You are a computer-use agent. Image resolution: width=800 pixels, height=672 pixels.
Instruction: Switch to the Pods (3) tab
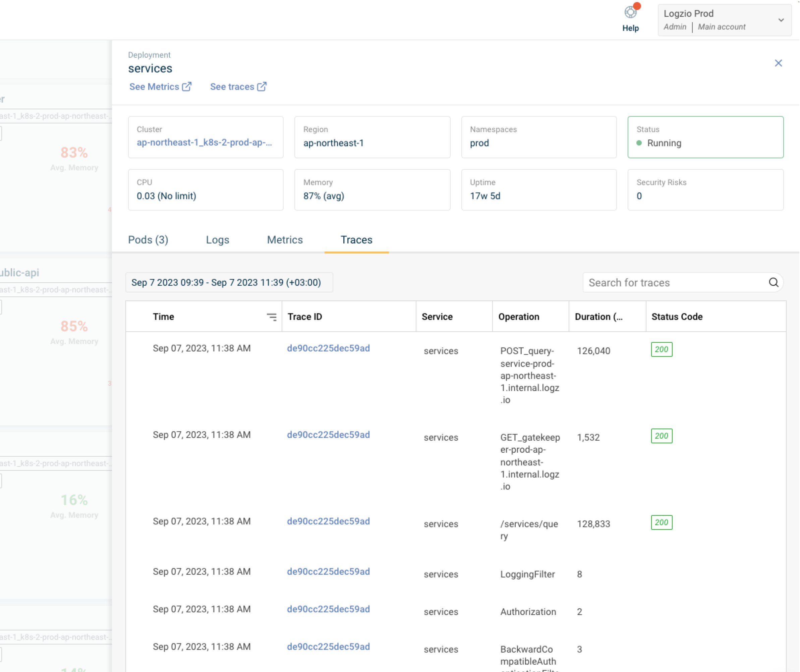tap(148, 239)
